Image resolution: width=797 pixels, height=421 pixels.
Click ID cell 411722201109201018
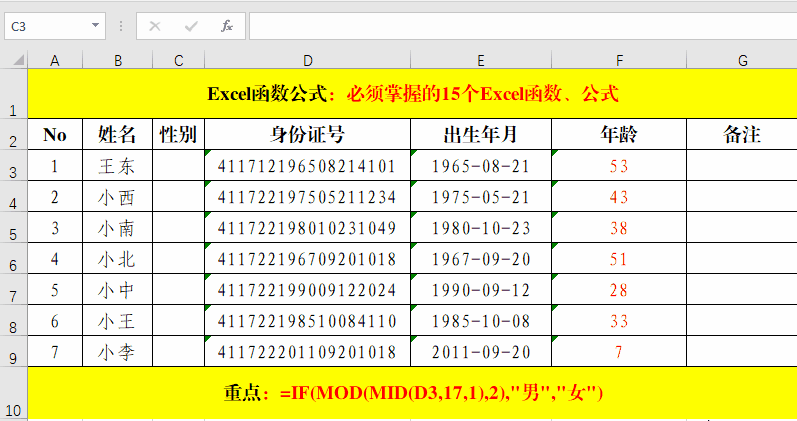click(x=308, y=351)
